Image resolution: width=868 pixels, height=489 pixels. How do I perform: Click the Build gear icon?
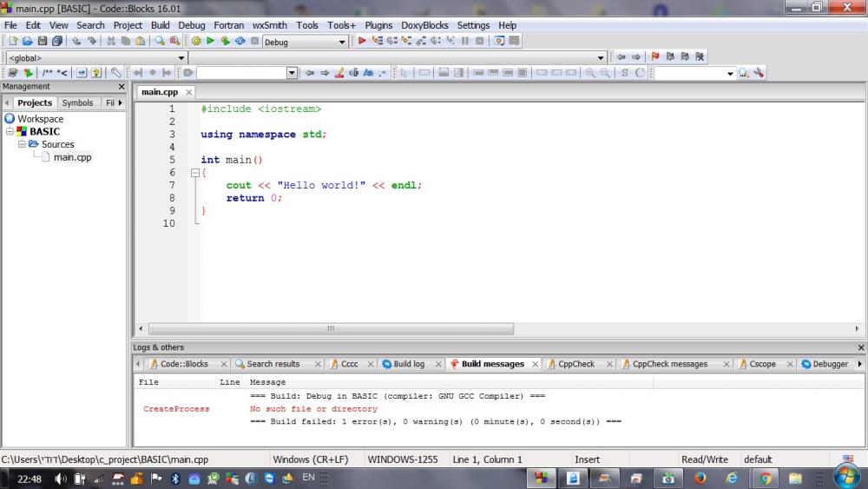pyautogui.click(x=196, y=41)
